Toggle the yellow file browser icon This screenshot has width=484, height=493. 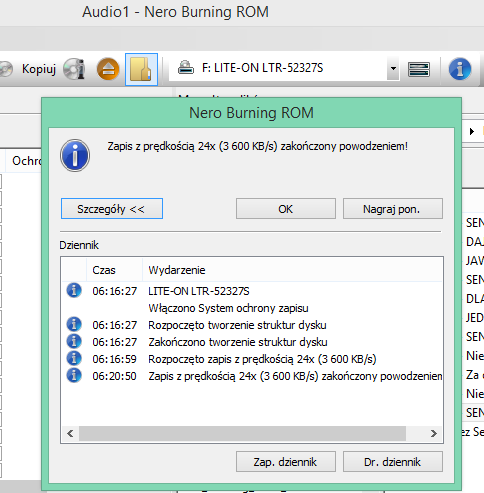click(141, 69)
